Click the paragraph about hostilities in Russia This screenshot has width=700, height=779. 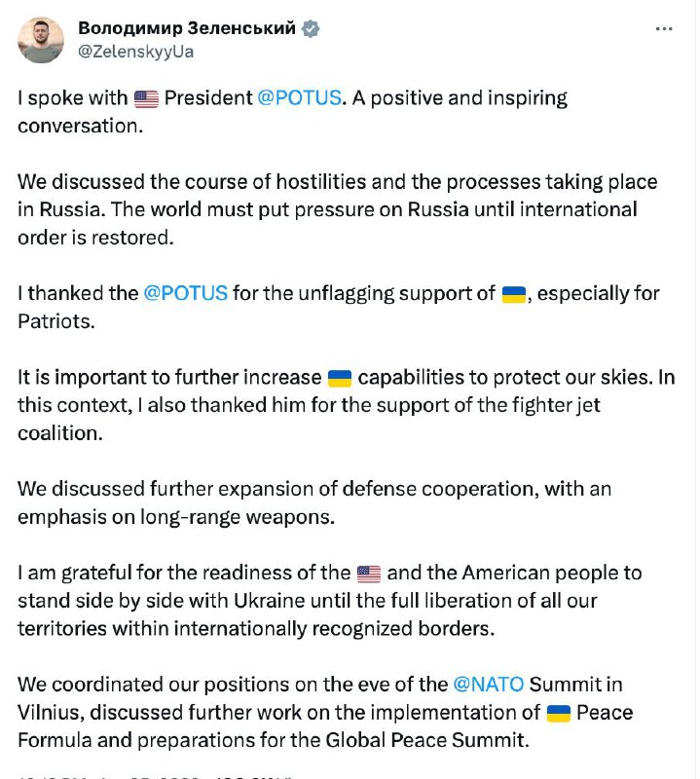(337, 209)
